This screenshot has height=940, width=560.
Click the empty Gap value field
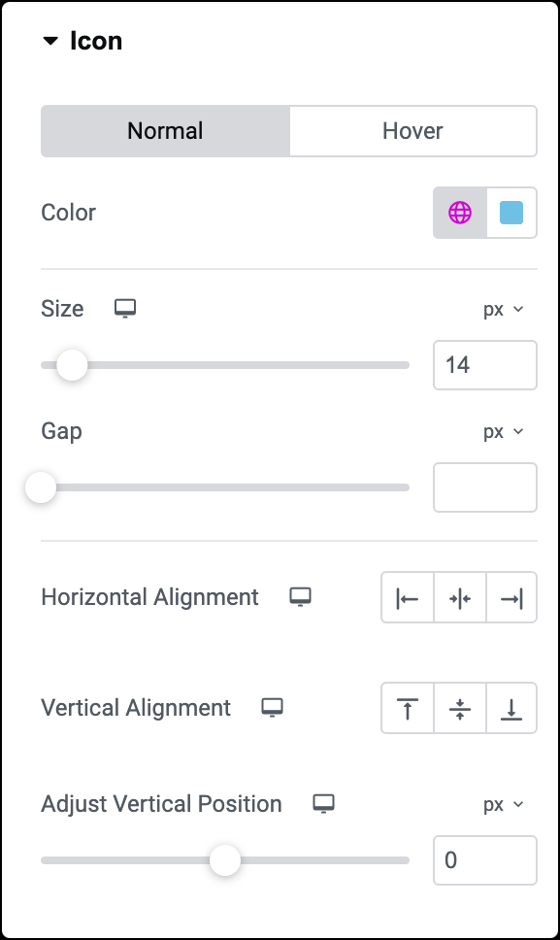[x=485, y=487]
